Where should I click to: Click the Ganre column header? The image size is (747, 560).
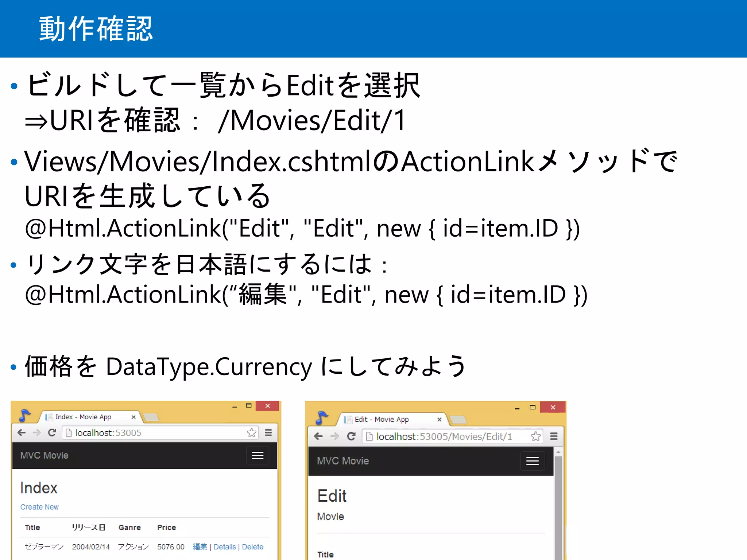[x=129, y=528]
